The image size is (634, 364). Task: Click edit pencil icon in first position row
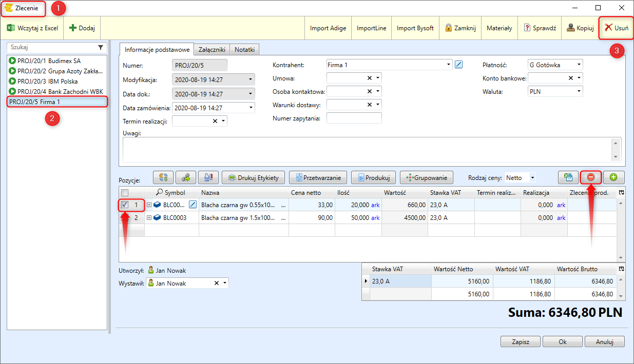pyautogui.click(x=193, y=205)
